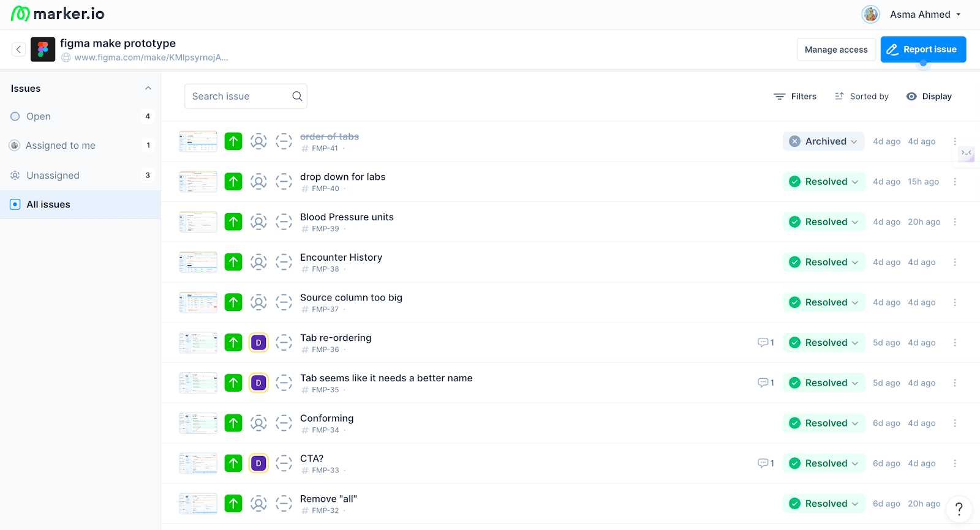Select Unassigned issues in sidebar
The image size is (980, 530).
80,176
